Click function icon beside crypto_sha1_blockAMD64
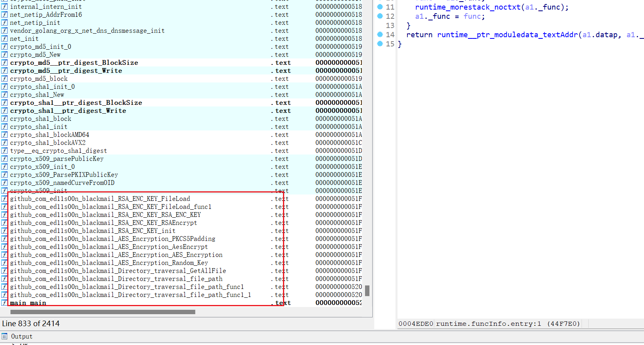This screenshot has height=345, width=644. (x=4, y=135)
